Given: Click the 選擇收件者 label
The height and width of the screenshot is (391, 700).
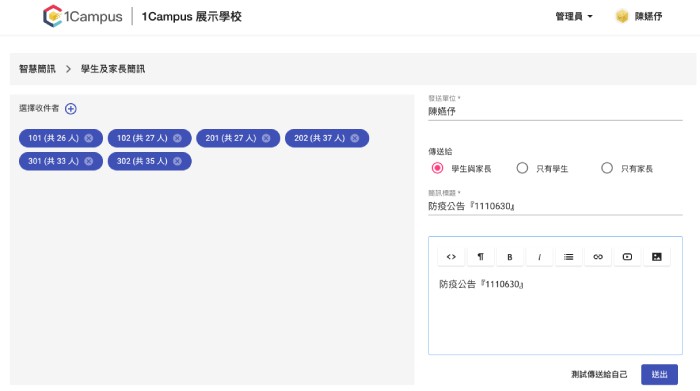Looking at the screenshot, I should (39, 108).
